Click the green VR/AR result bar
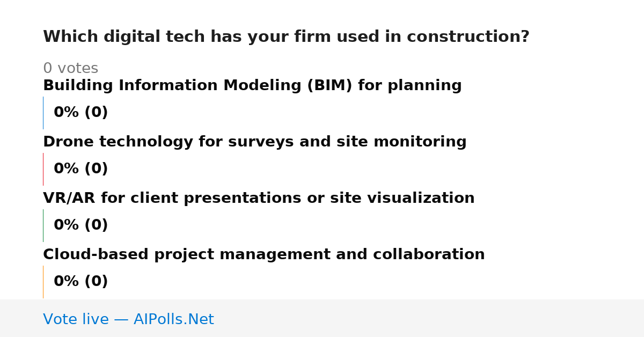 pos(43,225)
